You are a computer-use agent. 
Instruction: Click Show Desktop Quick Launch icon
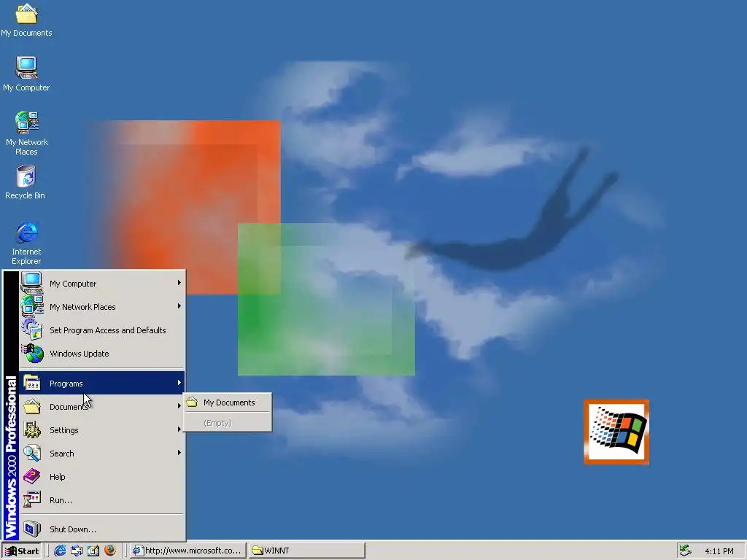(77, 551)
